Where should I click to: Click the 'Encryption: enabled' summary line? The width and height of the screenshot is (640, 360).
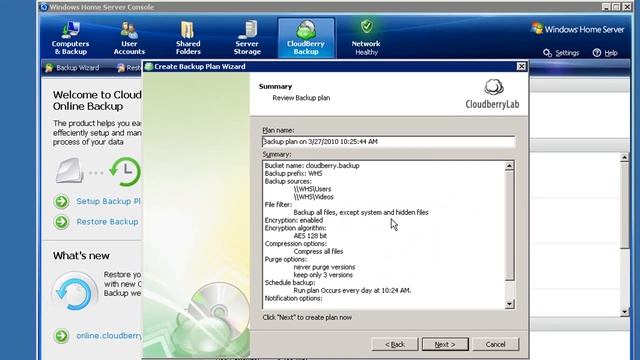[x=293, y=220]
